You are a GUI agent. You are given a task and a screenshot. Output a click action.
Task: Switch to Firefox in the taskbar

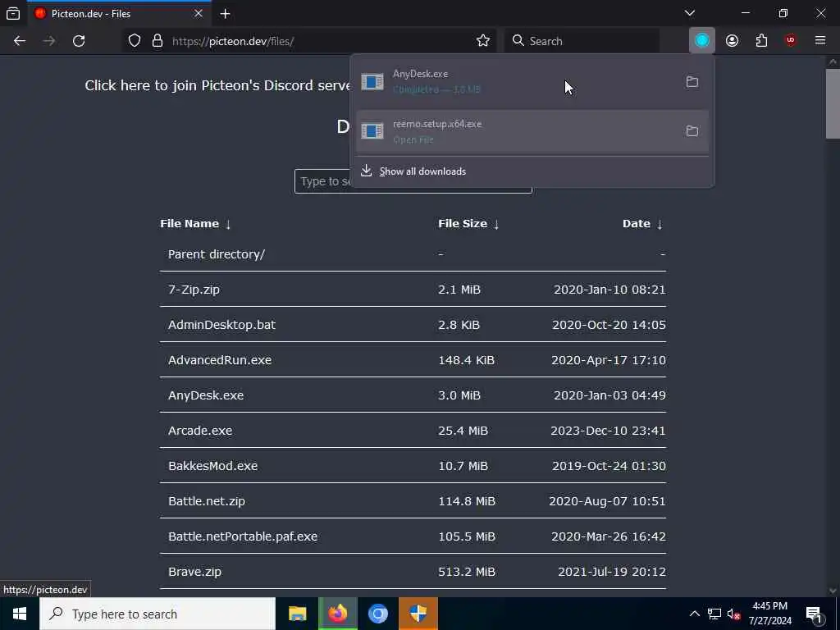pyautogui.click(x=337, y=614)
